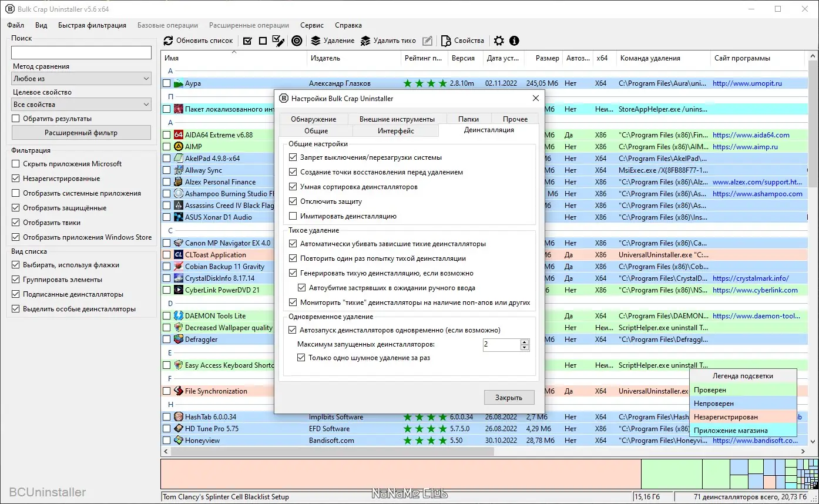Click the refresh list icon (Обновить список)
This screenshot has height=504, width=819.
pos(169,41)
